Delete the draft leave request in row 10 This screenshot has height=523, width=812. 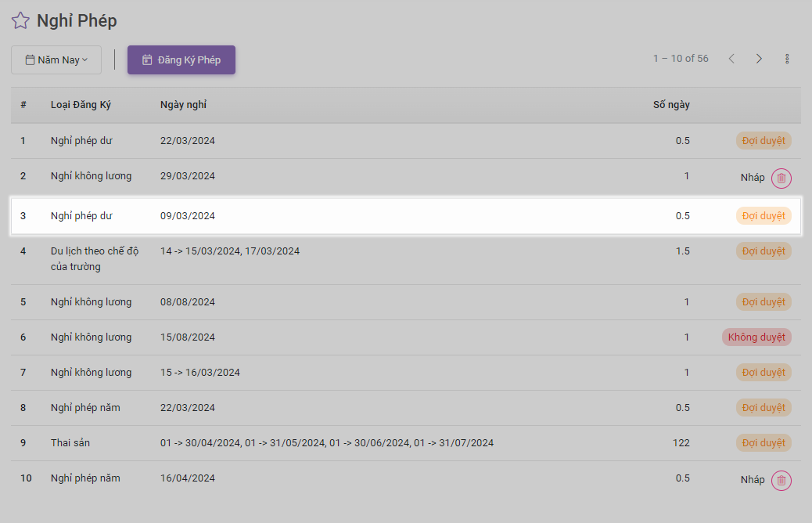pyautogui.click(x=781, y=480)
